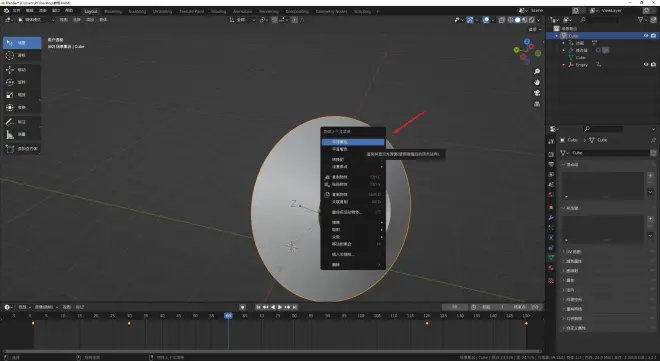This screenshot has height=361, width=660.
Task: Select the 3D Cursor (游标) tool
Action: (22, 56)
